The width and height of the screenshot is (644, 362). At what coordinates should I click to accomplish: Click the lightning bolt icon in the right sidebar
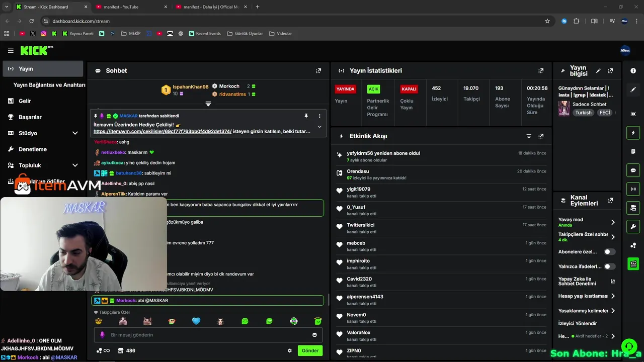click(633, 133)
